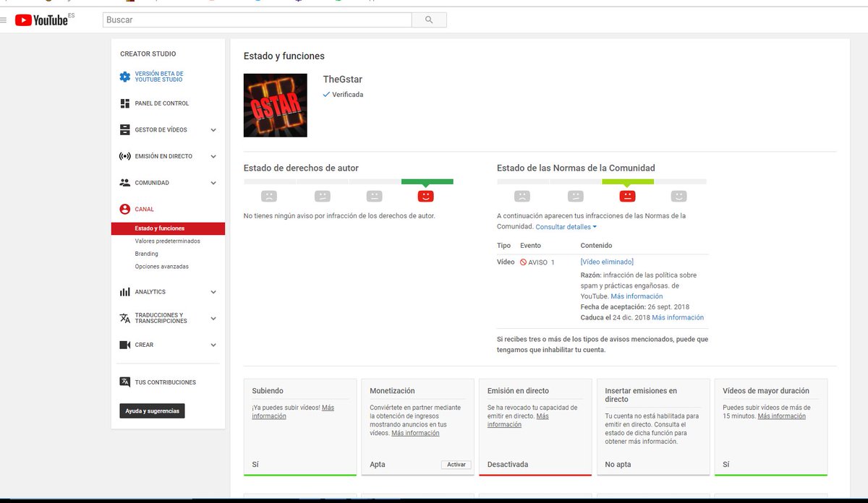Click the Panel de control dashboard icon
This screenshot has width=868, height=503.
tap(124, 103)
